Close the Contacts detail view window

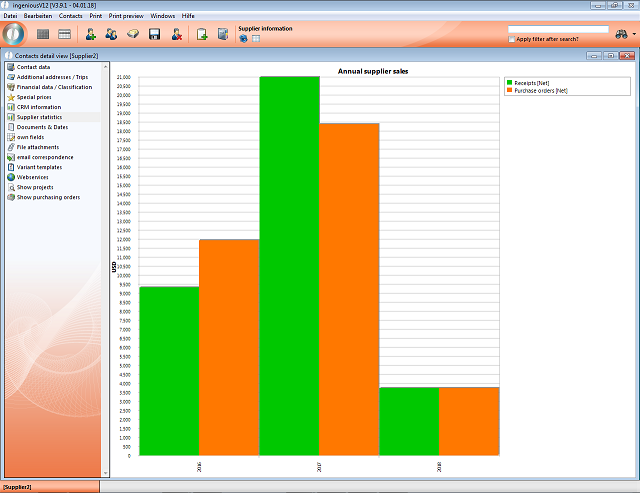(627, 56)
